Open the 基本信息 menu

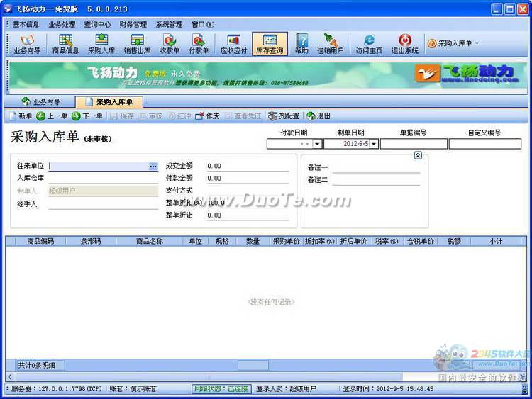click(26, 24)
